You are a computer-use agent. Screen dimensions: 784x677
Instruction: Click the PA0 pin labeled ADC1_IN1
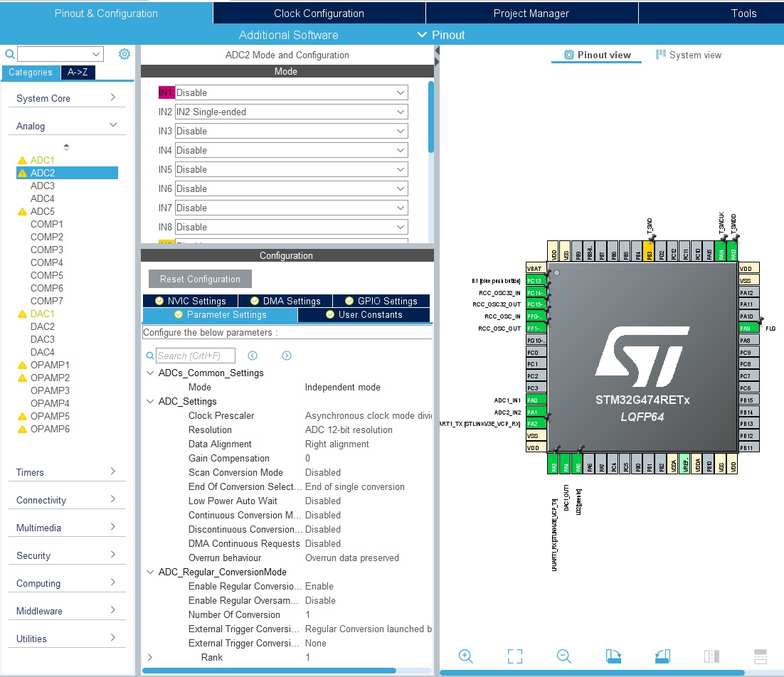(x=536, y=400)
